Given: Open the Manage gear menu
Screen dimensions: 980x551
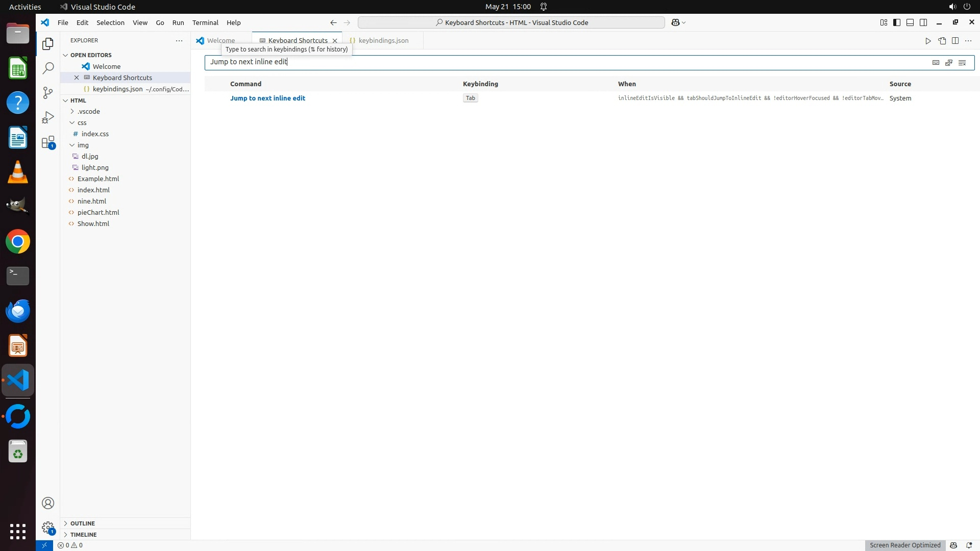Looking at the screenshot, I should (x=48, y=528).
